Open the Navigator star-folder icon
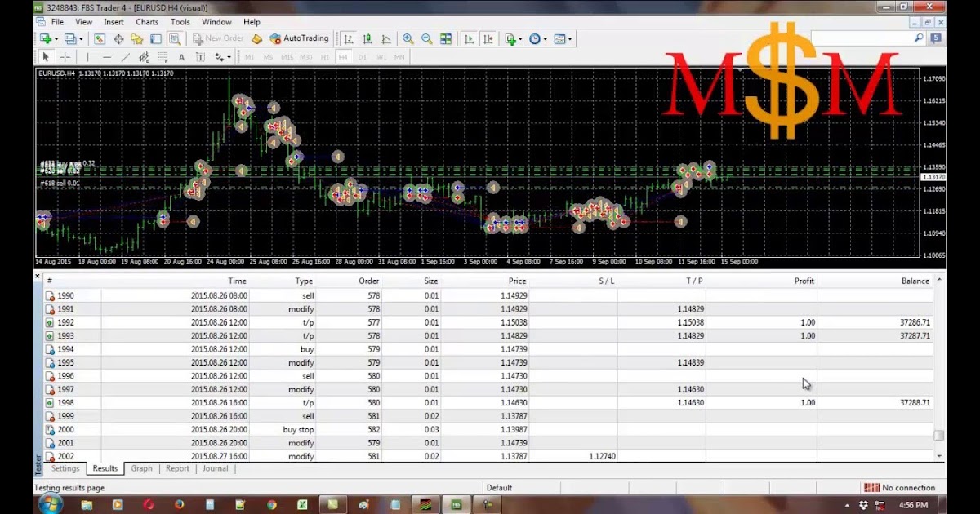The image size is (980, 514). (136, 39)
